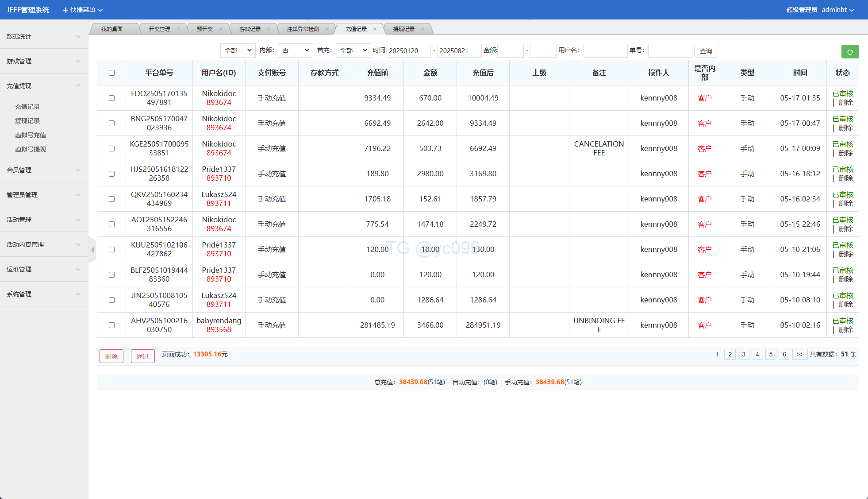This screenshot has height=499, width=868.
Task: Click the 查询 search button
Action: [706, 51]
